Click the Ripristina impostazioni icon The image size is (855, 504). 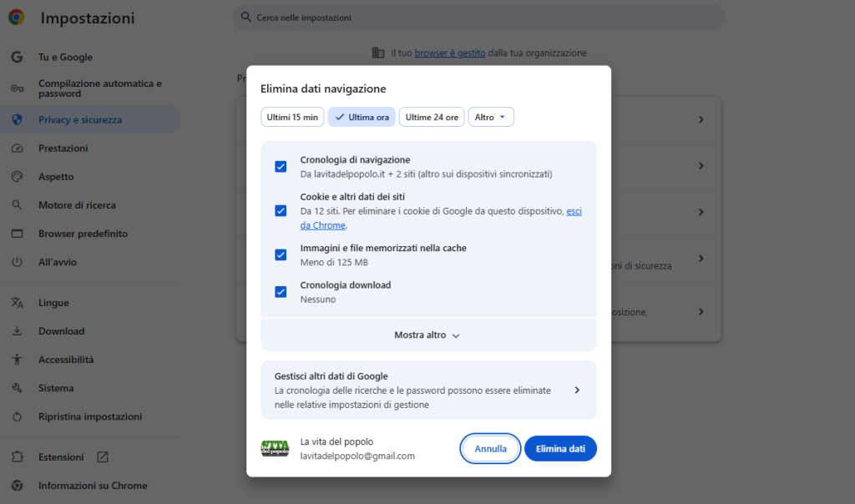(x=17, y=416)
